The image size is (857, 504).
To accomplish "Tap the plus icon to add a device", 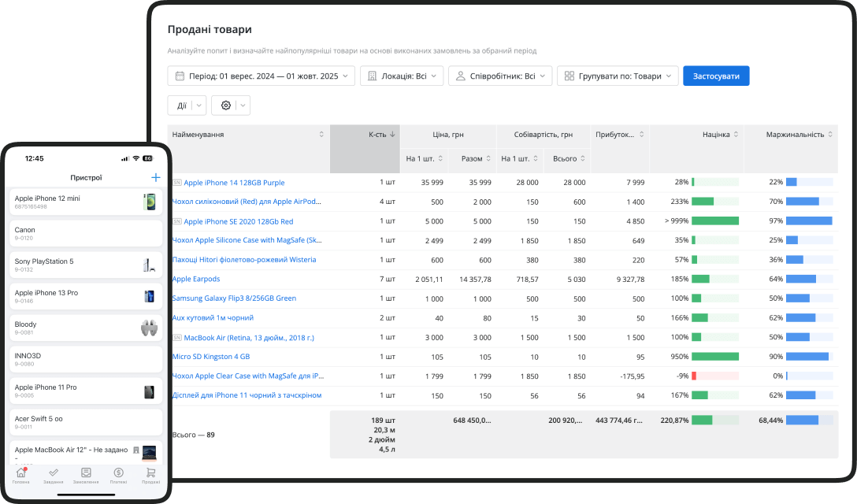I will 155,178.
